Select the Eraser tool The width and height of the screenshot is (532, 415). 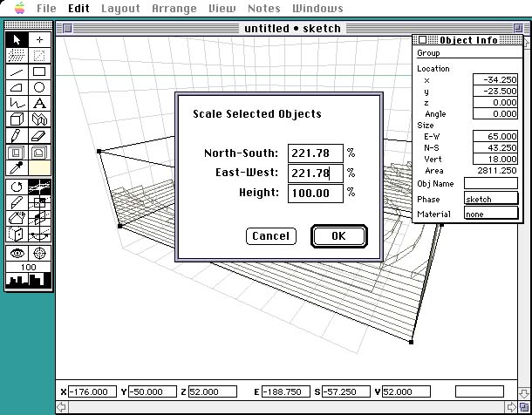39,135
